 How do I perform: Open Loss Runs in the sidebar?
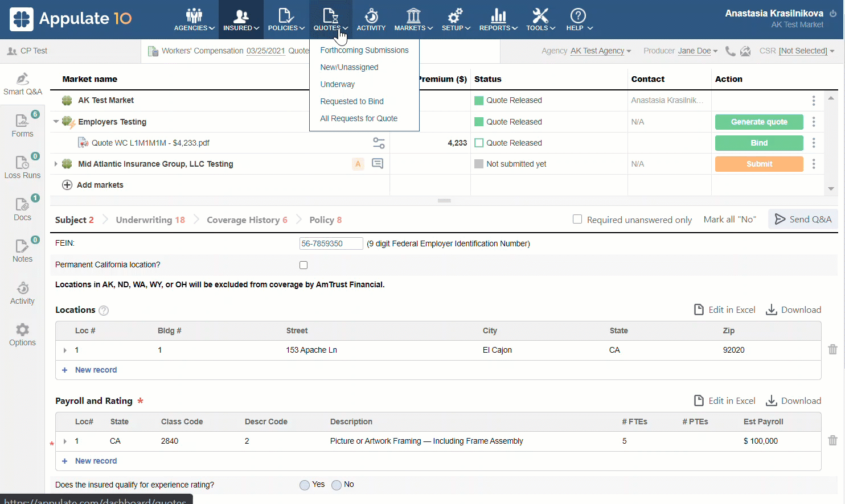point(23,167)
